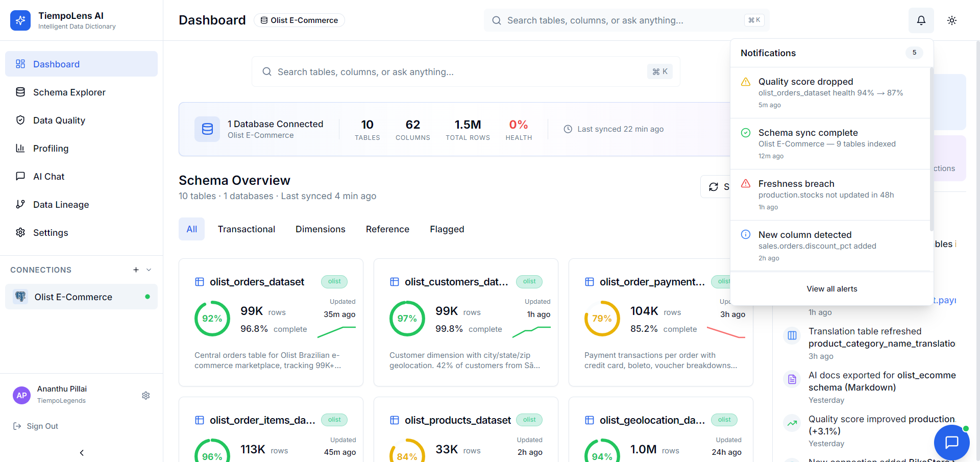Click the table icon beside olist_customers_dat...
Screen dimensions: 980x462
coord(395,282)
